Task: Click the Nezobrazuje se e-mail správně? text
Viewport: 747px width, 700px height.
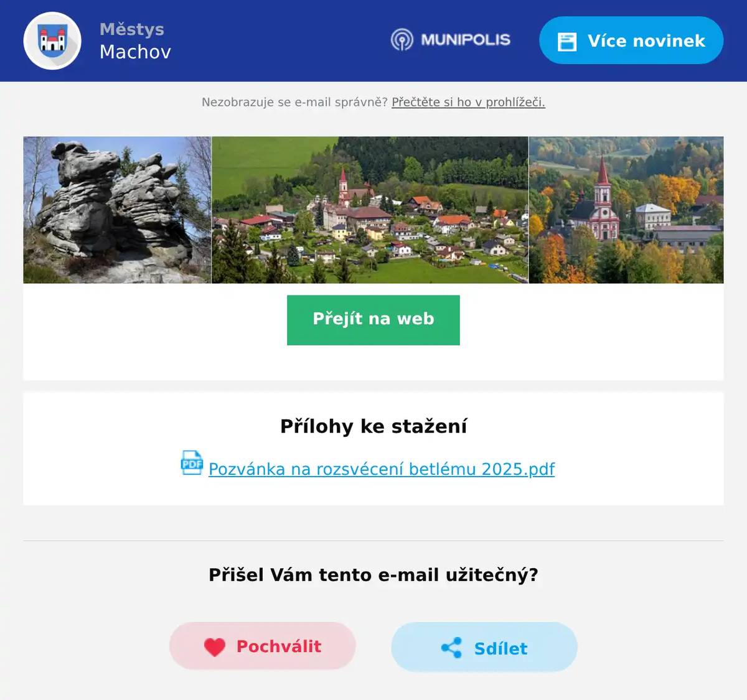Action: (294, 102)
